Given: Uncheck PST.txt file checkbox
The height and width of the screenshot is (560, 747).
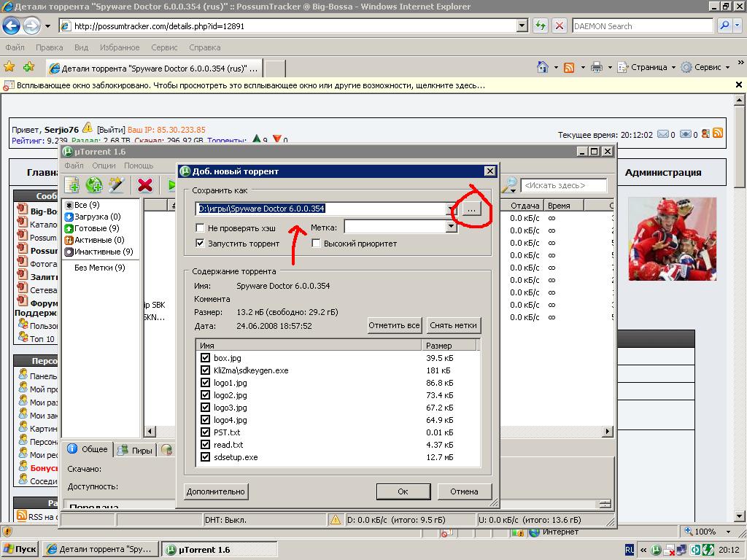Looking at the screenshot, I should point(205,432).
